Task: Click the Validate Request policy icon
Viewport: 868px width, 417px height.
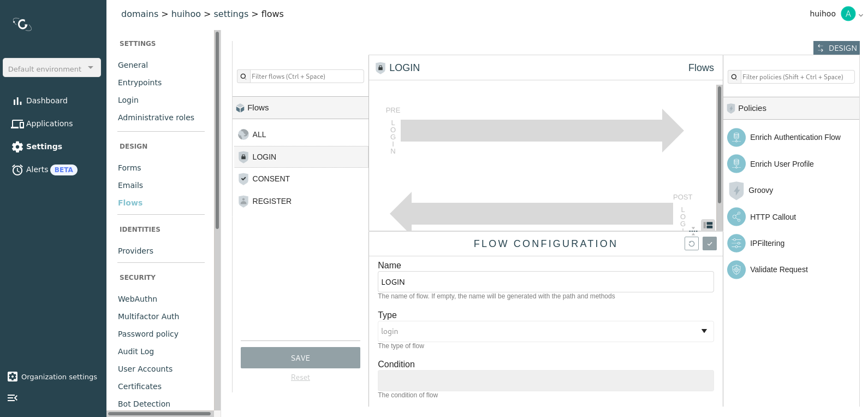Action: (736, 269)
